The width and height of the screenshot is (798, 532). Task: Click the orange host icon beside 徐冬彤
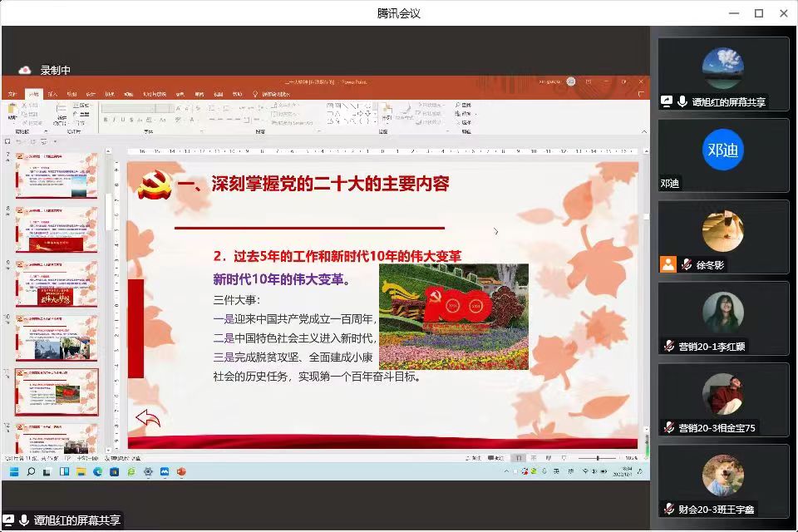click(667, 264)
